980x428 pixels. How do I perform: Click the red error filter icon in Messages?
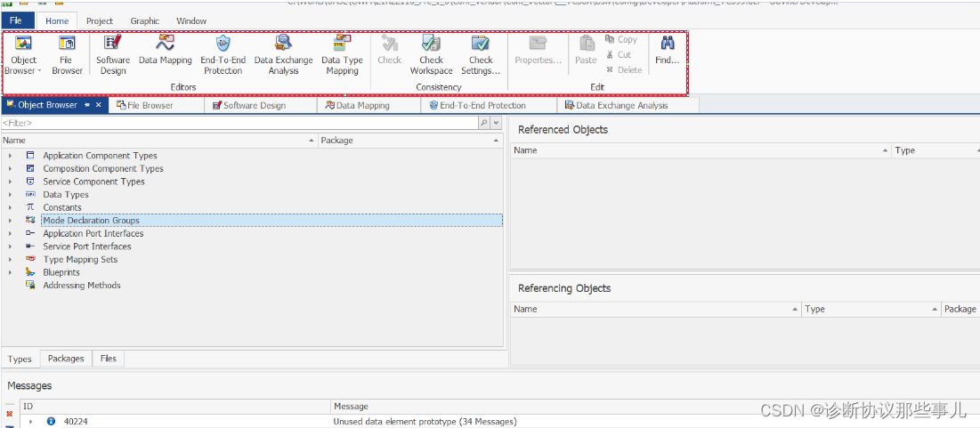click(9, 414)
